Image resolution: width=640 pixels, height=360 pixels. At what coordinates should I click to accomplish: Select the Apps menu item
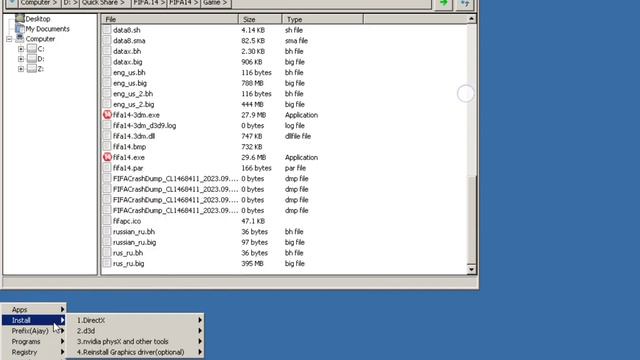point(34,309)
